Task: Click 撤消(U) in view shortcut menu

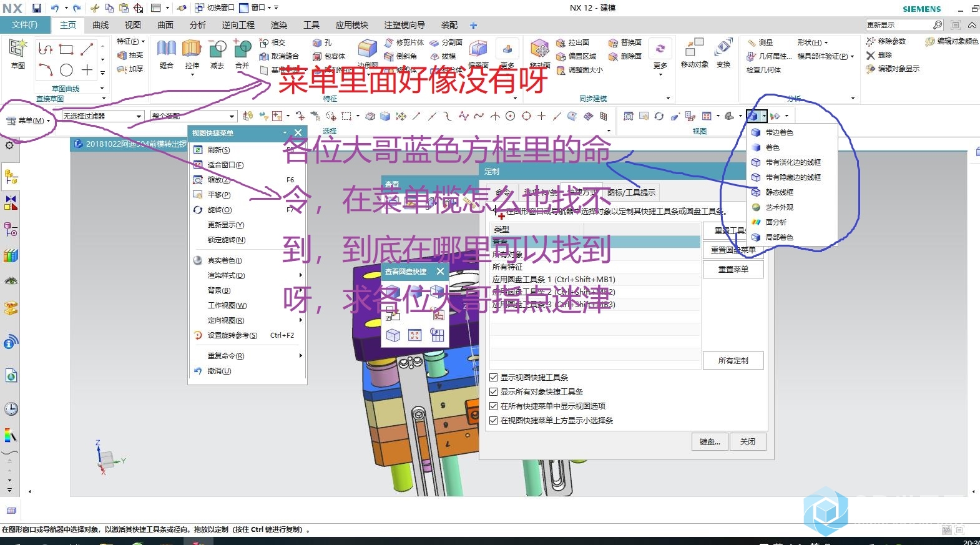Action: pos(248,371)
